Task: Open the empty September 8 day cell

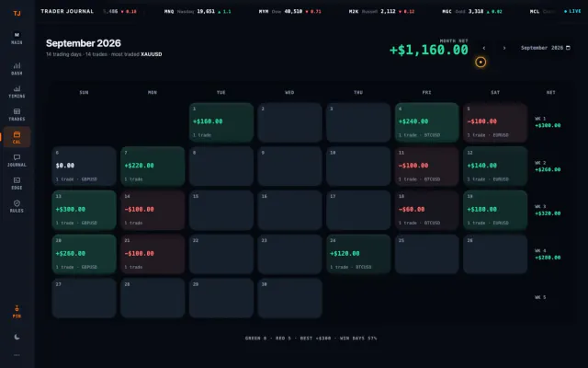Action: [221, 167]
